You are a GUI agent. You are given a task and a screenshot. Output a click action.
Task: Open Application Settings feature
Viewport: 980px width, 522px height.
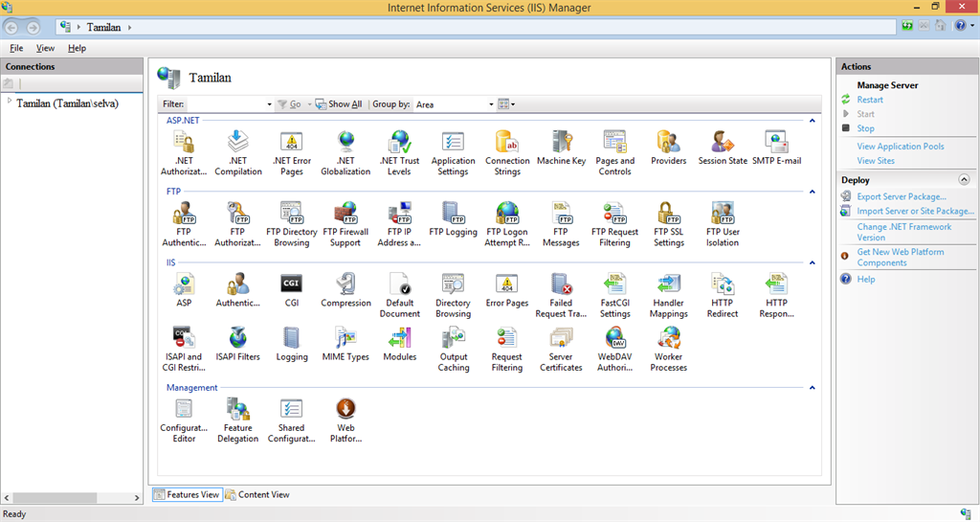(x=453, y=153)
